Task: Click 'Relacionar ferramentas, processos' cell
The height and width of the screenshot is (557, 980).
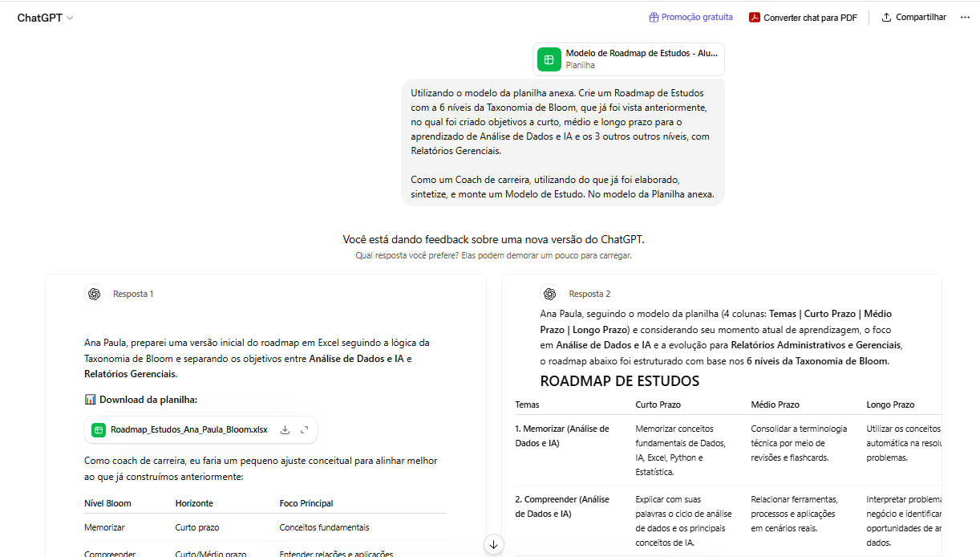Action: [x=794, y=513]
